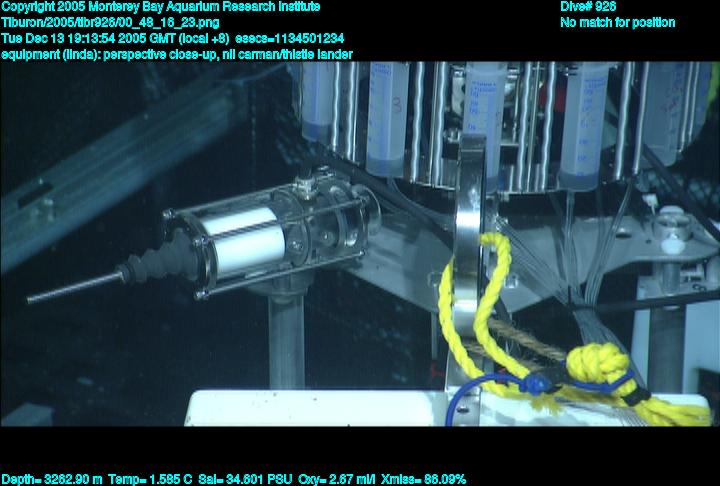
Task: Click the 'No match for position' message
Action: pyautogui.click(x=617, y=22)
